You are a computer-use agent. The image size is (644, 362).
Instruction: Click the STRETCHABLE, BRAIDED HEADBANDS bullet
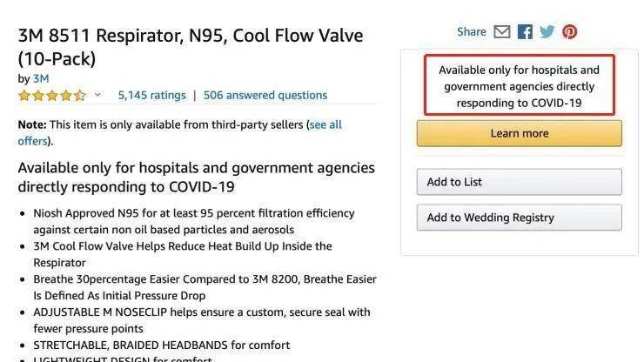tap(162, 345)
